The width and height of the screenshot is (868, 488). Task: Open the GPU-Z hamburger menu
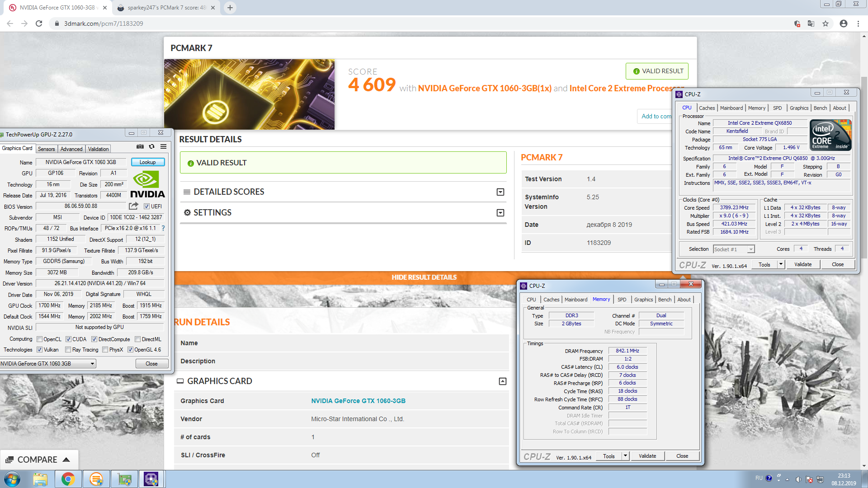pos(163,146)
